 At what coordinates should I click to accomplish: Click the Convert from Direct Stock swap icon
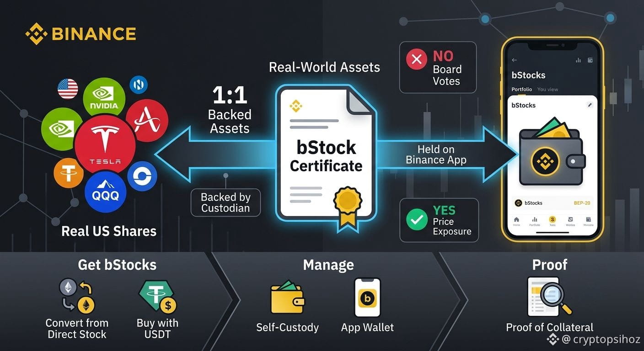pyautogui.click(x=77, y=296)
